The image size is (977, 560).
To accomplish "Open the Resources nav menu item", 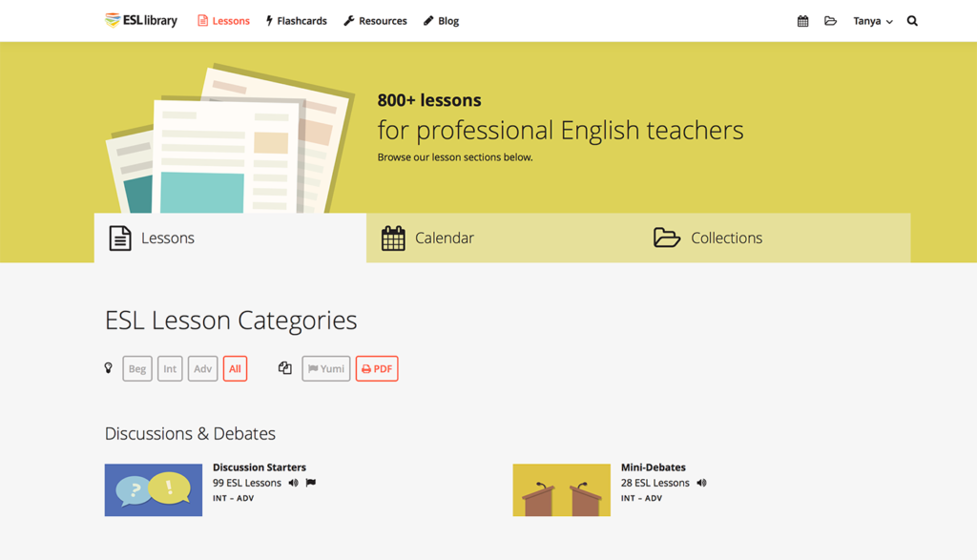I will pos(375,21).
